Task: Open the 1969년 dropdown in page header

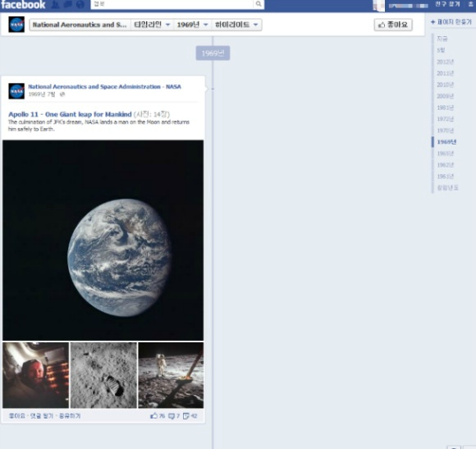Action: click(x=193, y=25)
